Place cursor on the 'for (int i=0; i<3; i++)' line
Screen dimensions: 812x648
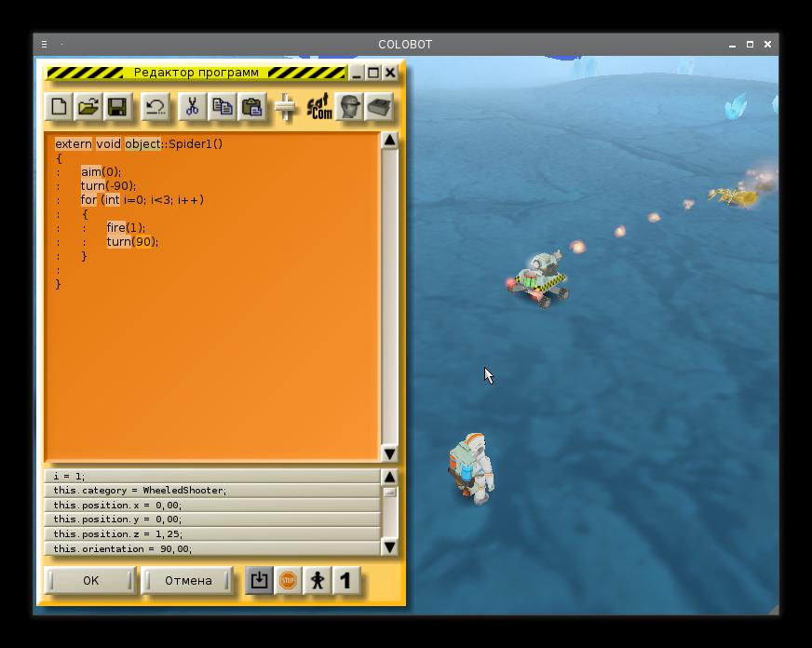coord(142,200)
